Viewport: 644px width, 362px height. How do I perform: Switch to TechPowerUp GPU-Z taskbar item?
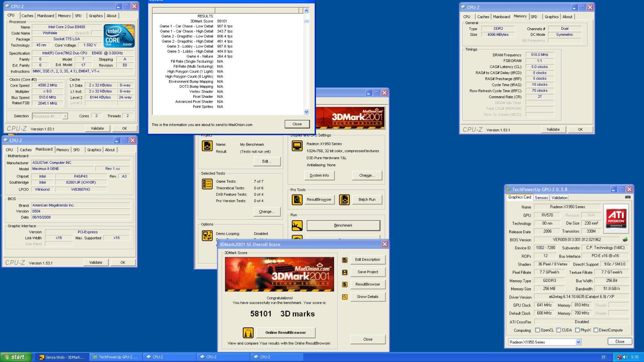(x=116, y=357)
